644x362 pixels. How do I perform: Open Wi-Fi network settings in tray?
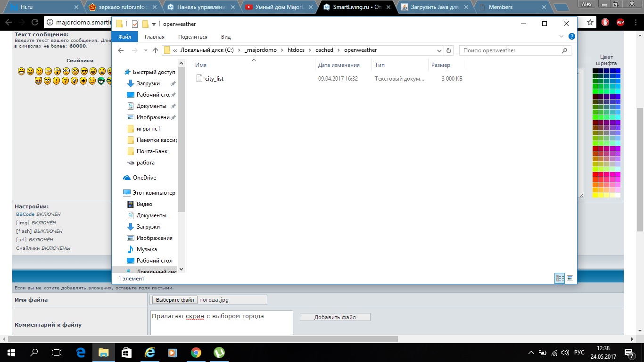click(554, 352)
